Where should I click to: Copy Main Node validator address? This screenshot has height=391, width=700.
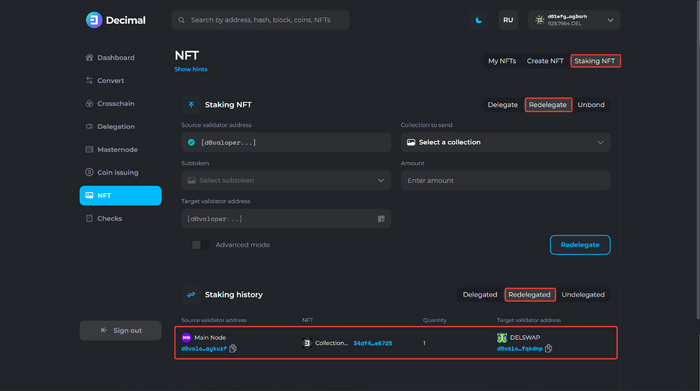pos(233,348)
